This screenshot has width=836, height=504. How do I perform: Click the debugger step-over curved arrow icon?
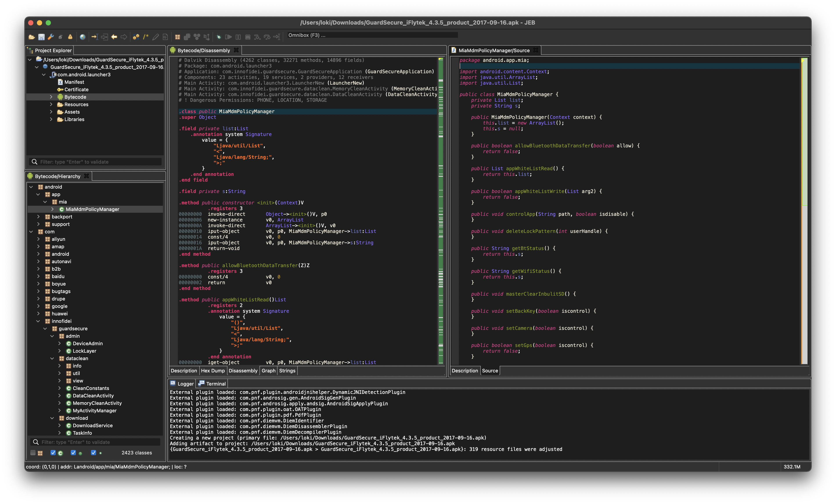tap(267, 37)
